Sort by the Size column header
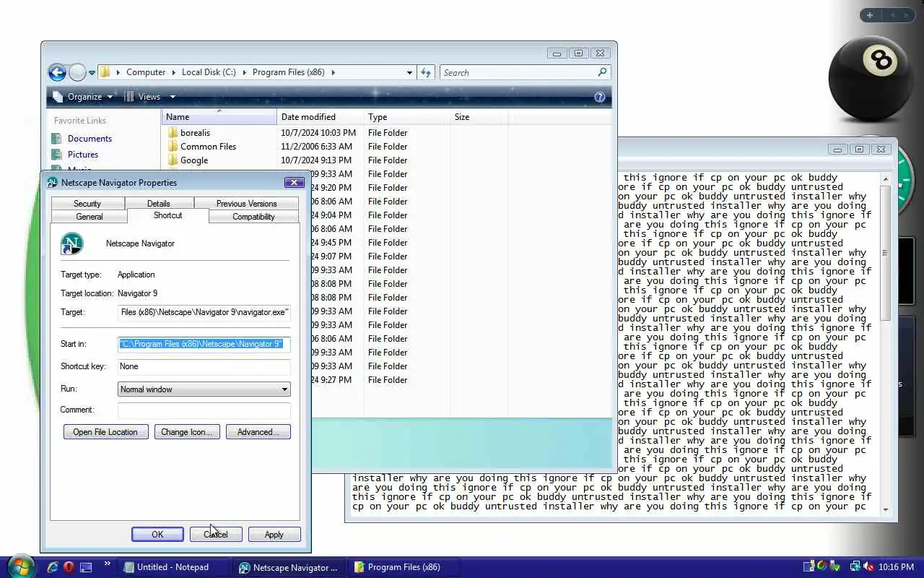924x578 pixels. click(x=479, y=117)
